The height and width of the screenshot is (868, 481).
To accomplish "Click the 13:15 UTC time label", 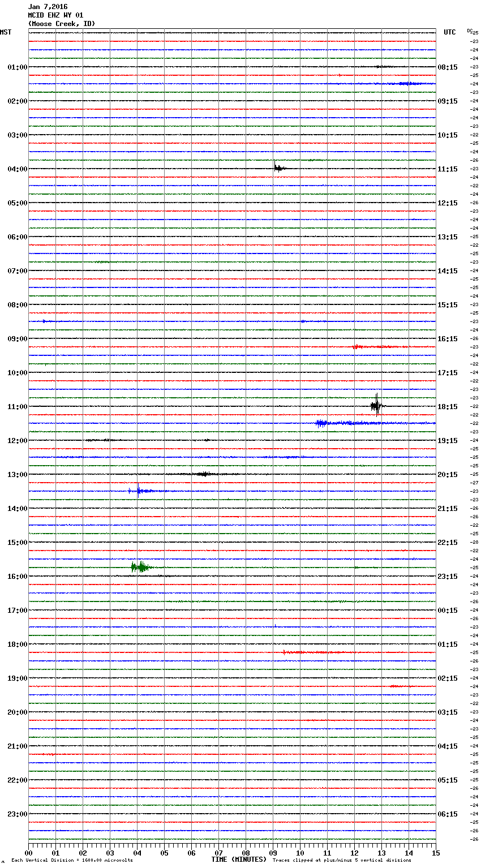I will pos(448,237).
